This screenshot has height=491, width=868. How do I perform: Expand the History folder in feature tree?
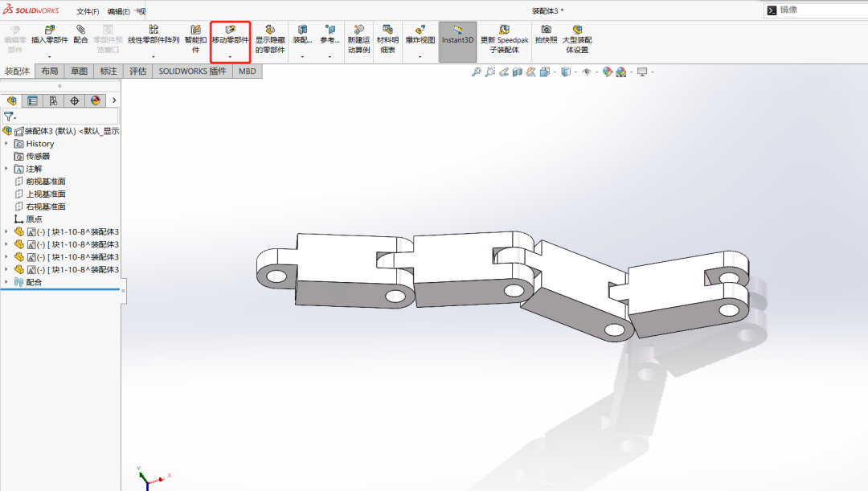pos(6,144)
